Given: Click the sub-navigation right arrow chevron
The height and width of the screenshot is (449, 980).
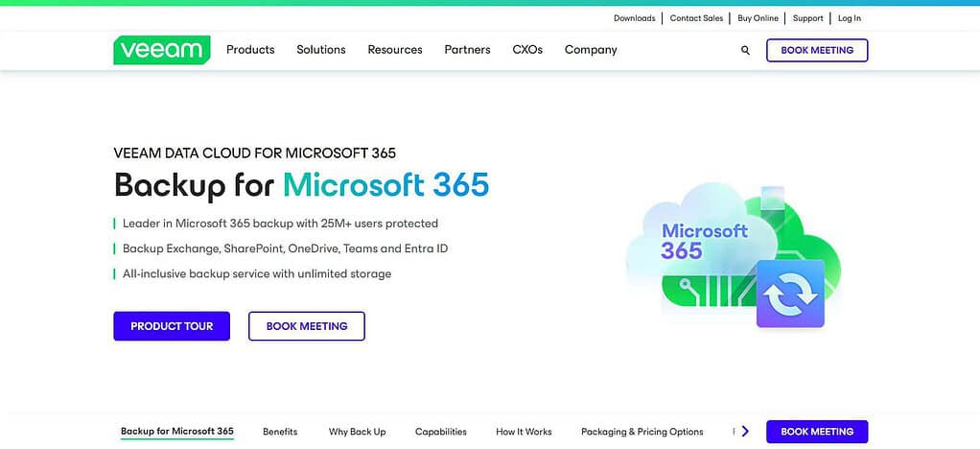Looking at the screenshot, I should tap(745, 431).
